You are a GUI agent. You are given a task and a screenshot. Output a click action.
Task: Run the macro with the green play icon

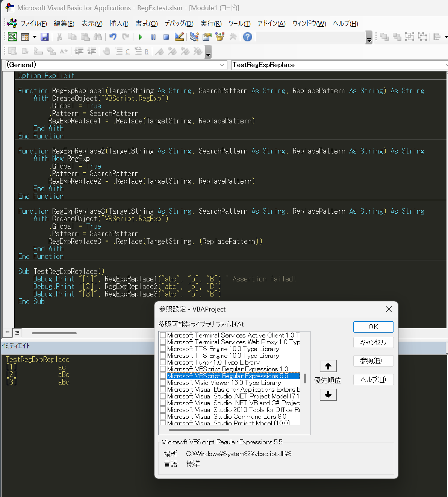140,36
